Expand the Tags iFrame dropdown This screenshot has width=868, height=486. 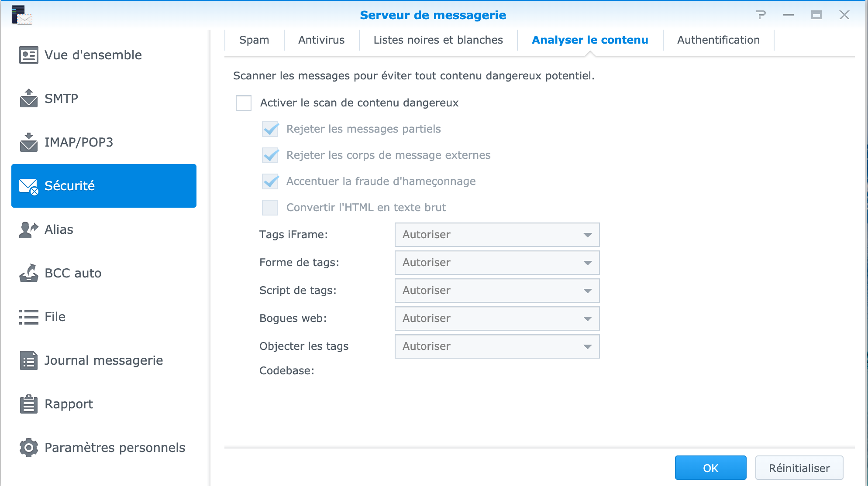click(x=497, y=235)
